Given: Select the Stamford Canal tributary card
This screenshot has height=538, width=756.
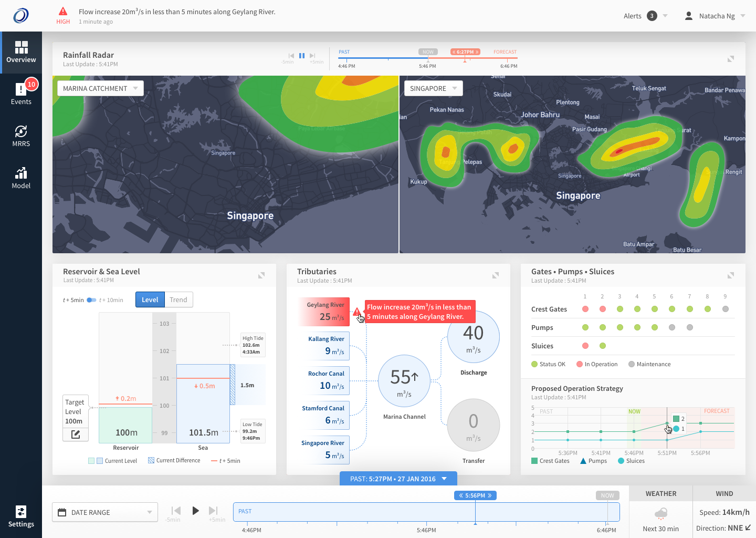Looking at the screenshot, I should coord(324,415).
